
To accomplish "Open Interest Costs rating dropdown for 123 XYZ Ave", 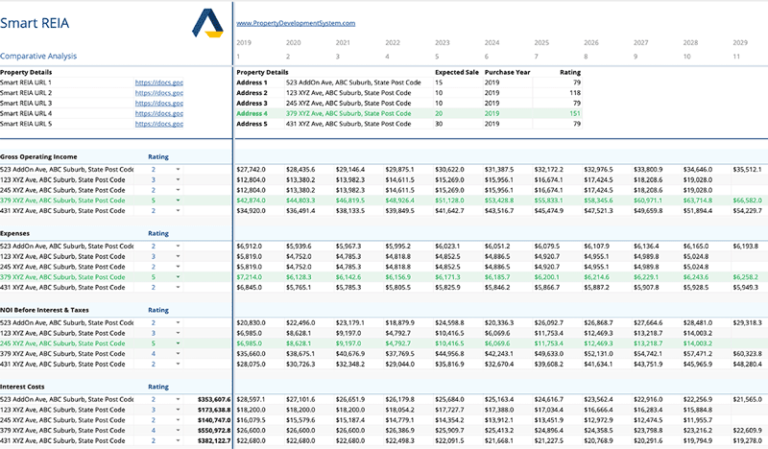I will pos(178,410).
